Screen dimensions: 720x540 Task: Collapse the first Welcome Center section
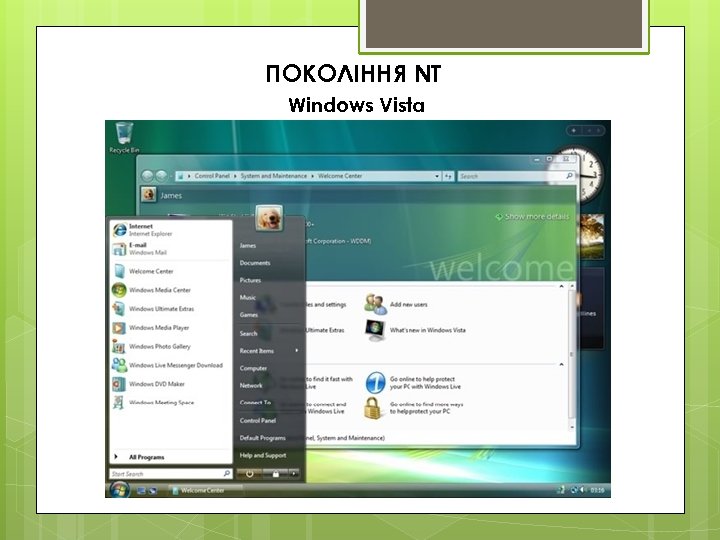tap(561, 287)
